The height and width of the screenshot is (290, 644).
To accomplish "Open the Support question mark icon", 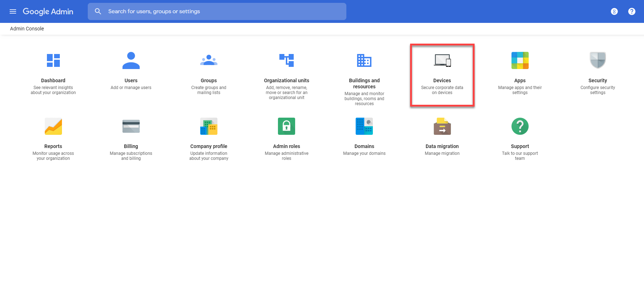I will tap(520, 126).
